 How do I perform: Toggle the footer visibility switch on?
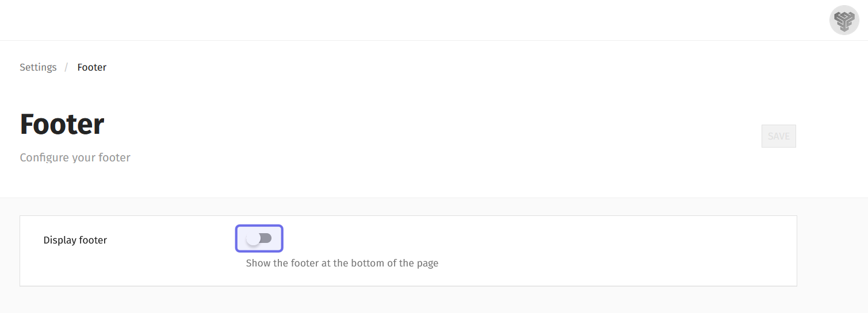pyautogui.click(x=259, y=238)
